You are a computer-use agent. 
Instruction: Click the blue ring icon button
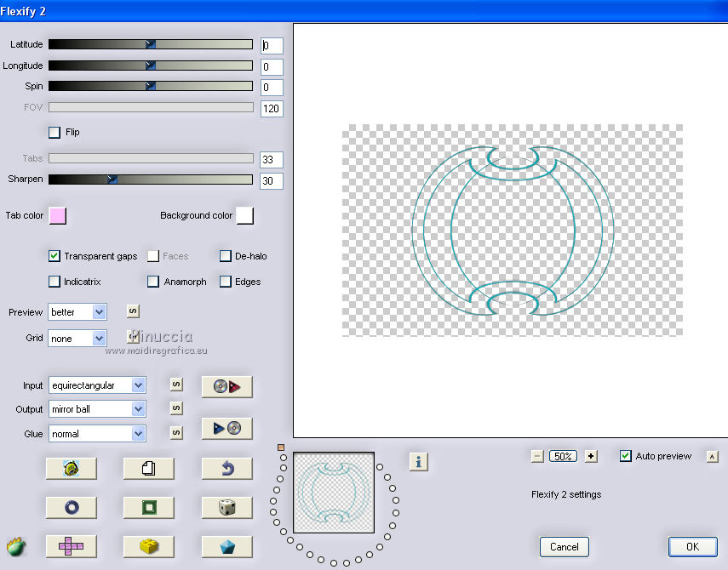point(71,507)
